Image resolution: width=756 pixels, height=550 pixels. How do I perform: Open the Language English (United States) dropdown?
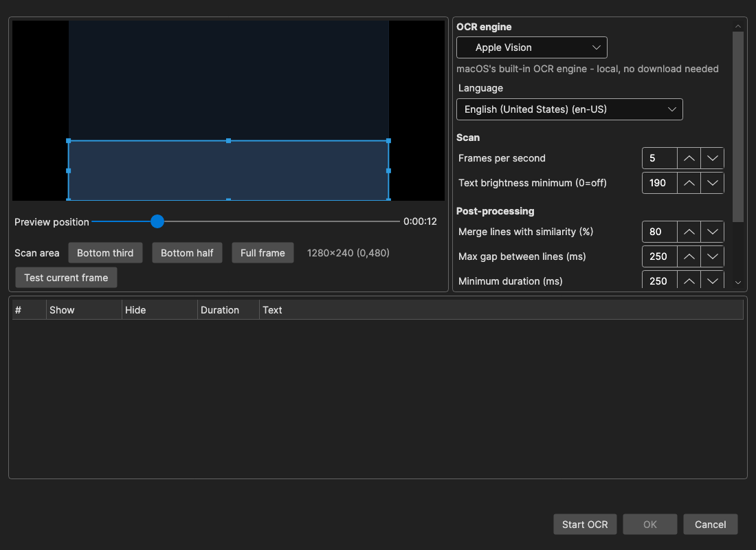570,109
